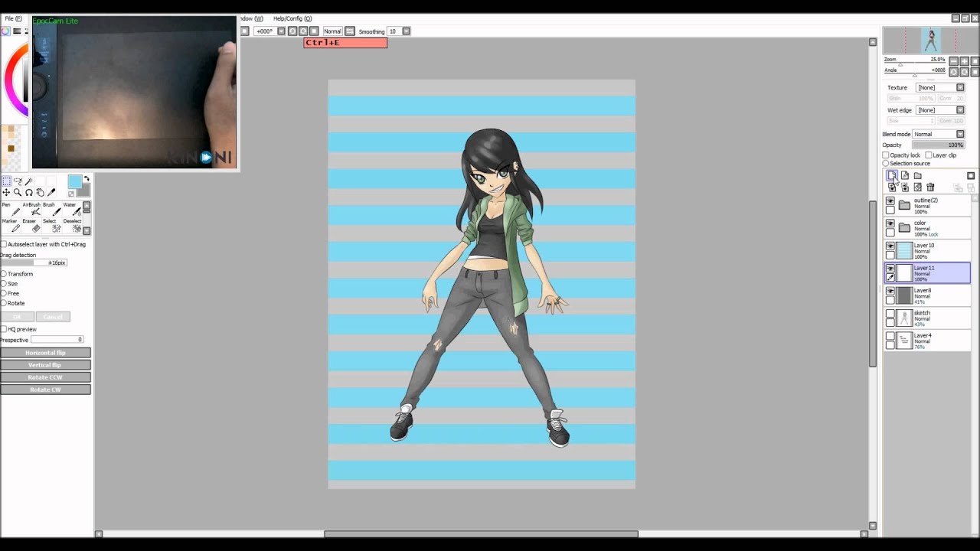Choose the Eraser tool
Image resolution: width=980 pixels, height=551 pixels.
pyautogui.click(x=31, y=225)
